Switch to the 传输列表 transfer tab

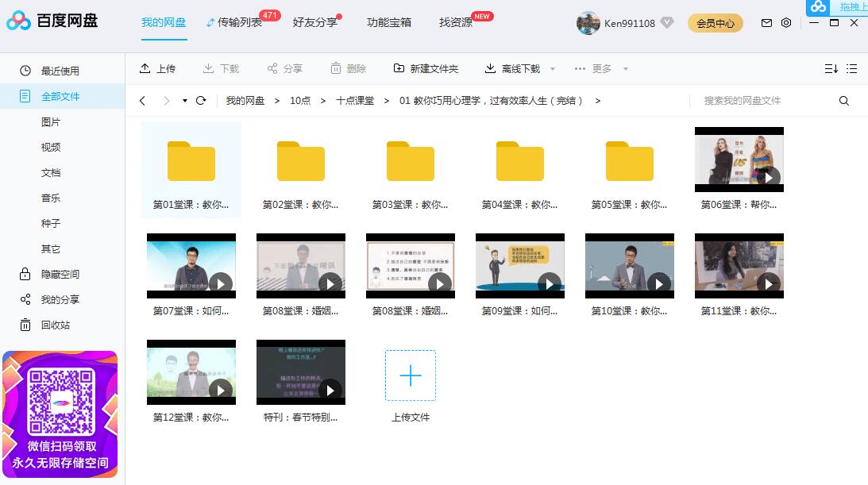pos(237,23)
